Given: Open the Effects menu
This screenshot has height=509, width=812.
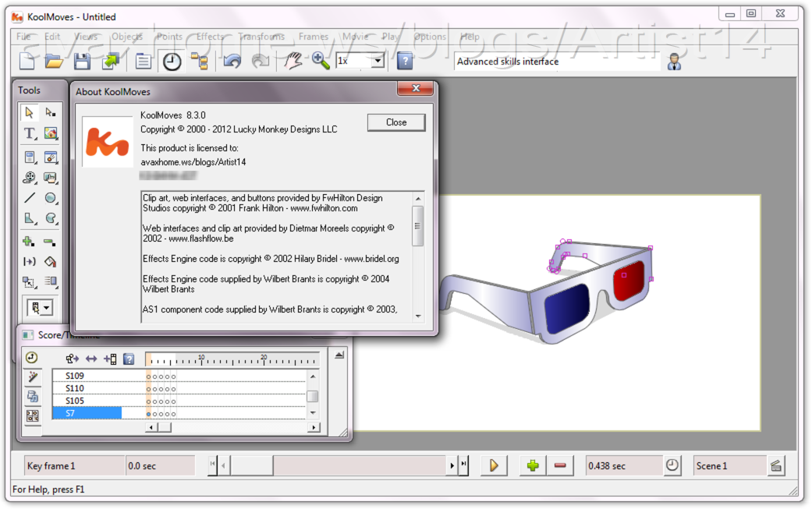Looking at the screenshot, I should 210,36.
